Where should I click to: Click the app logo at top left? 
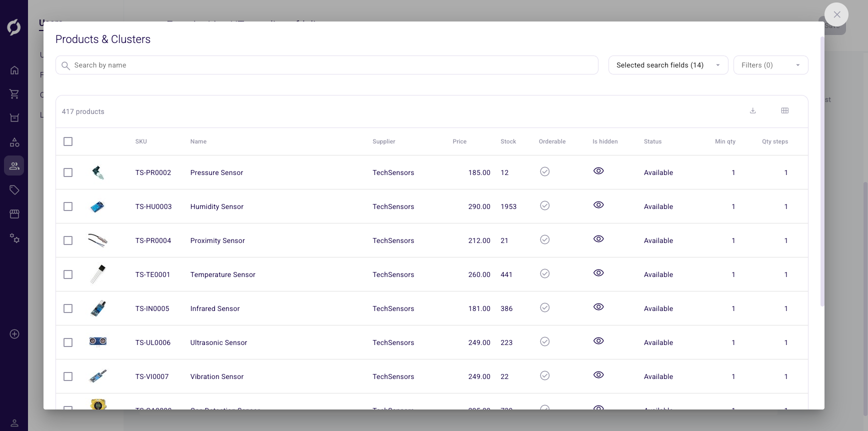coord(14,27)
